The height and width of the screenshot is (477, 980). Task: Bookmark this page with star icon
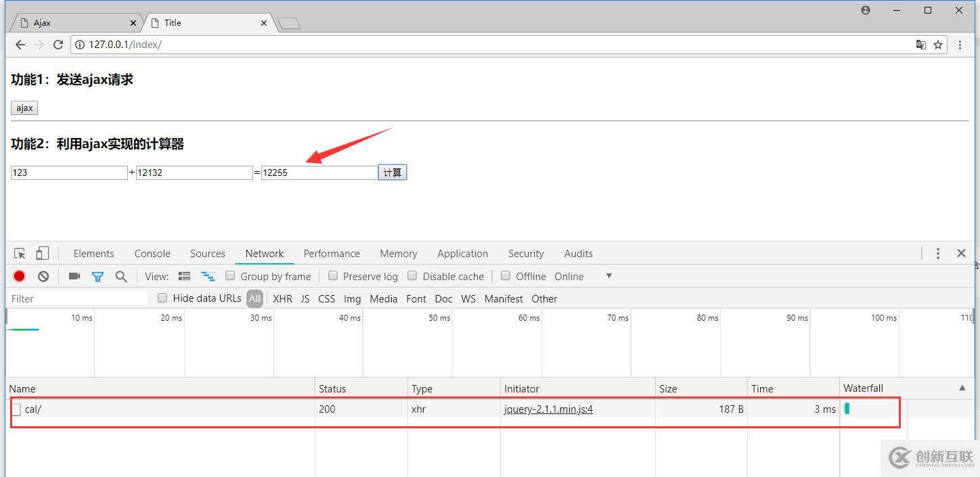[938, 45]
